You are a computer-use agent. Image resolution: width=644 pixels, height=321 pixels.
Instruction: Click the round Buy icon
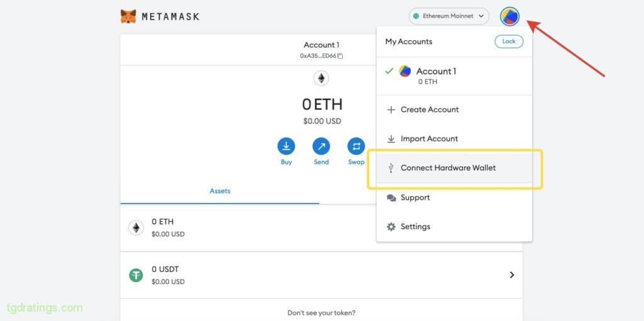(x=286, y=146)
